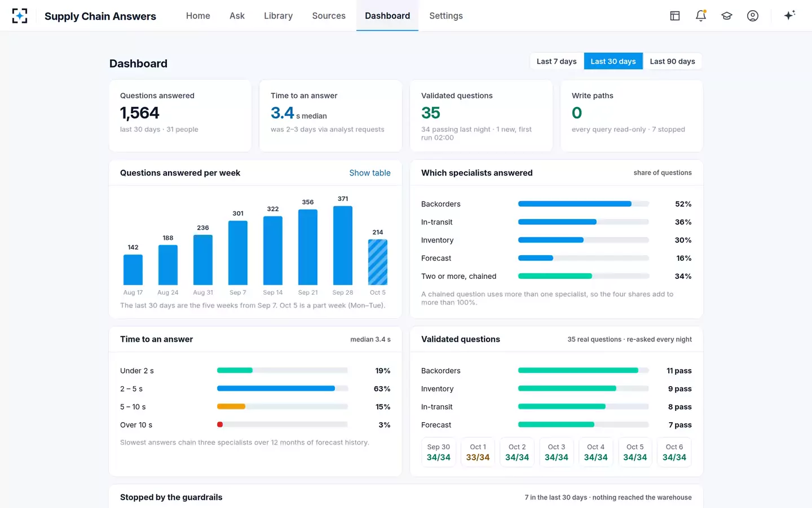Open the user account icon

coord(753,16)
